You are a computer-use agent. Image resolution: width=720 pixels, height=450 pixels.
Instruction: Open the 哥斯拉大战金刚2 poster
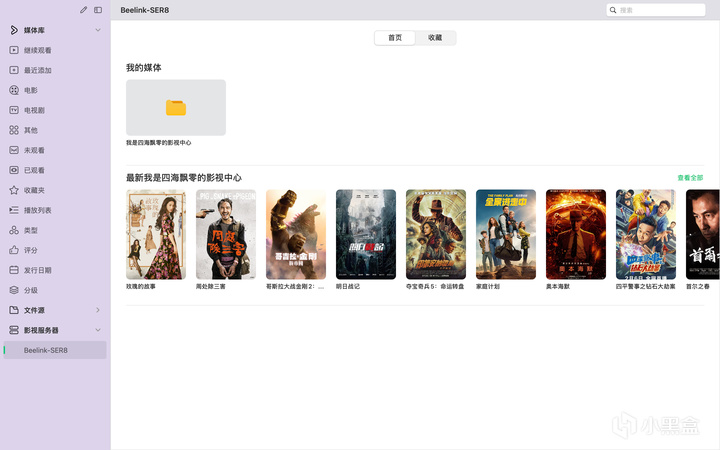(x=296, y=234)
